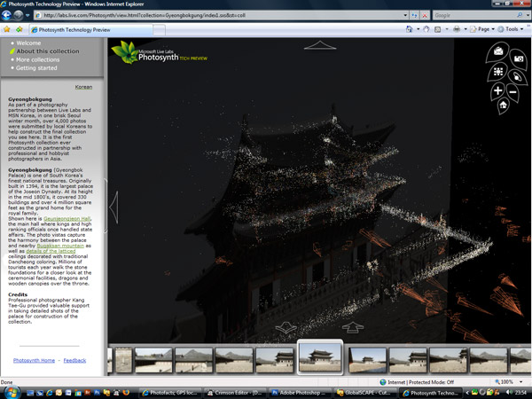Select Getting started sidebar item
Image resolution: width=532 pixels, height=399 pixels.
[36, 68]
